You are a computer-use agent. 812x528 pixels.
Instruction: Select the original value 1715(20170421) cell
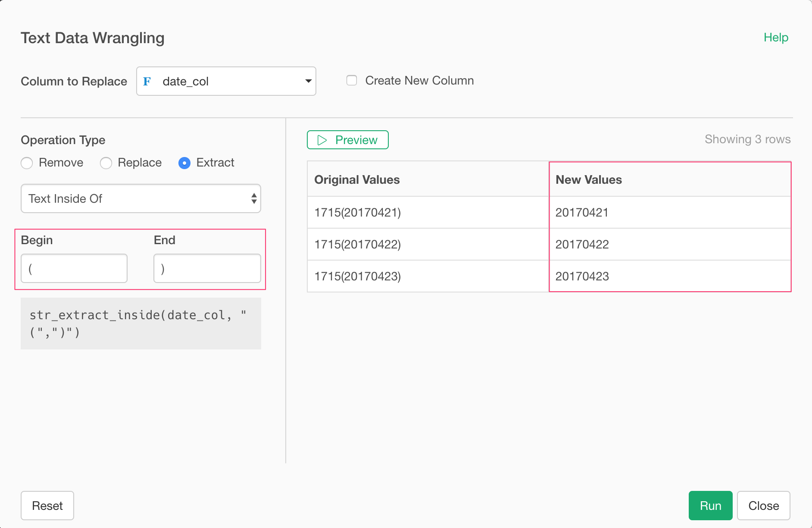358,213
